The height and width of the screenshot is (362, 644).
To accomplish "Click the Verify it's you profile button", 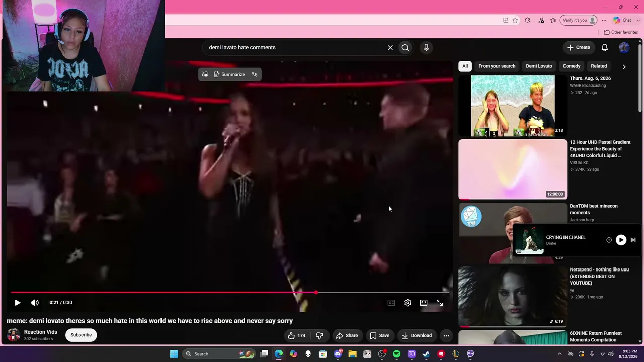I will [x=579, y=20].
